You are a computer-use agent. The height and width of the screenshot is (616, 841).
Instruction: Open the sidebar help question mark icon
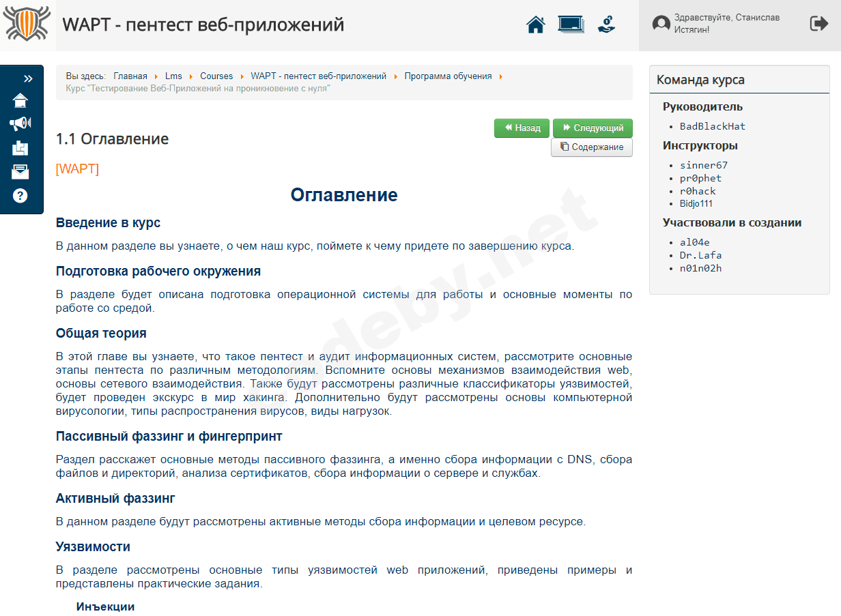[20, 195]
